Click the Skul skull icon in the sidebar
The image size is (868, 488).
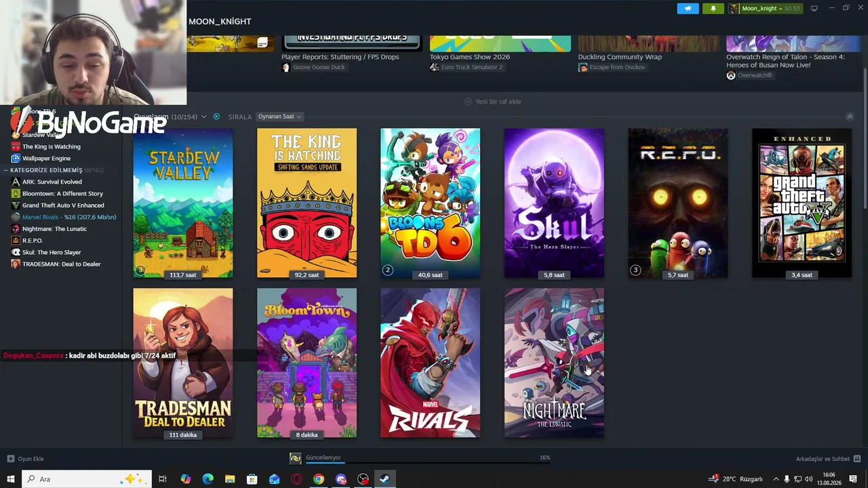16,252
